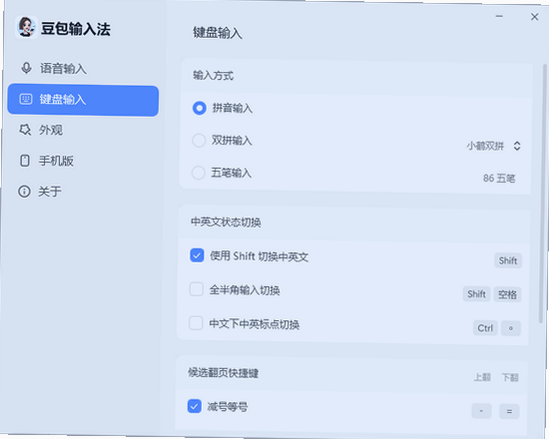Click the minus key badge
549x439 pixels.
coord(481,411)
